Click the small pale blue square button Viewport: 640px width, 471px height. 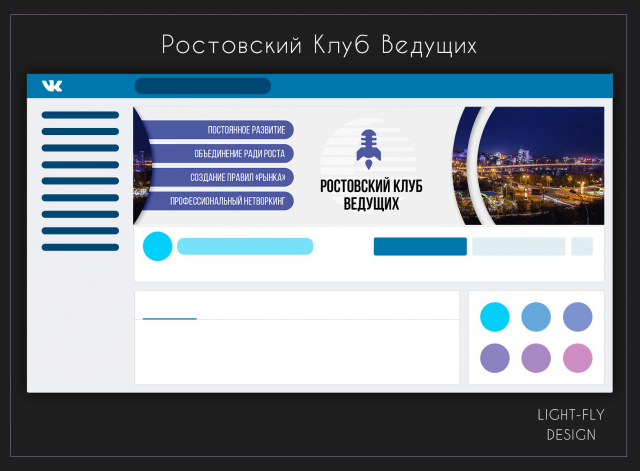[582, 247]
